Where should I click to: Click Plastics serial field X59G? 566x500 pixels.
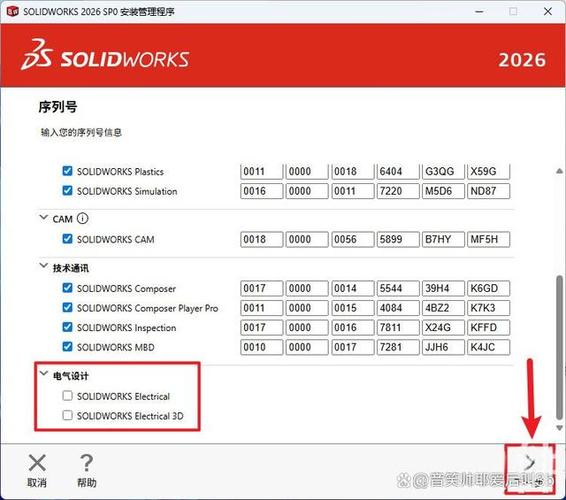tap(488, 171)
